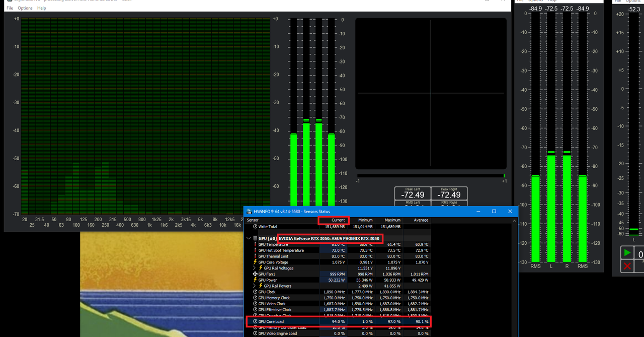Click GPU Core Load average value 90.1 %
This screenshot has height=337, width=644.
(422, 321)
